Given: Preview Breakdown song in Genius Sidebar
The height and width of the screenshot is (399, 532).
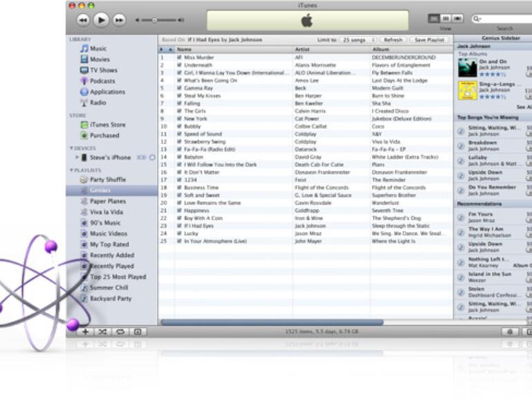Looking at the screenshot, I should [461, 146].
